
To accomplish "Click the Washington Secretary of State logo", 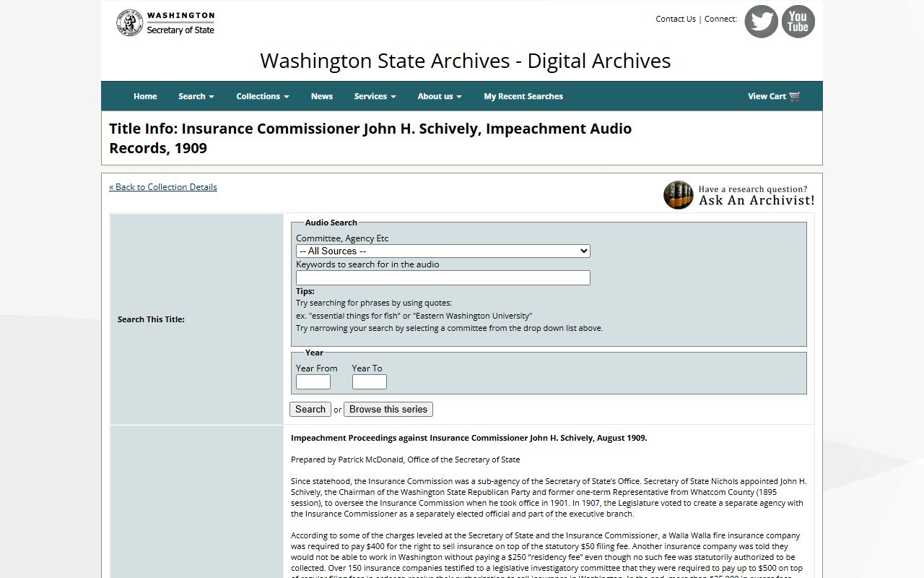I will (165, 23).
